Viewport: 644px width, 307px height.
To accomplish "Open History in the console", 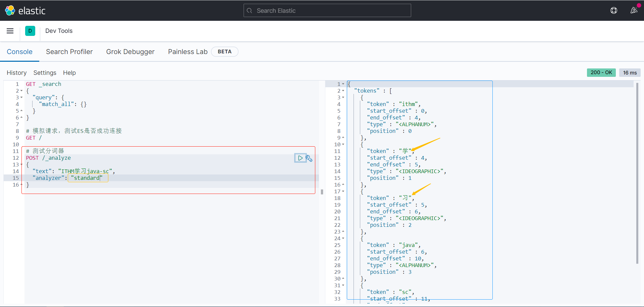I will (17, 73).
